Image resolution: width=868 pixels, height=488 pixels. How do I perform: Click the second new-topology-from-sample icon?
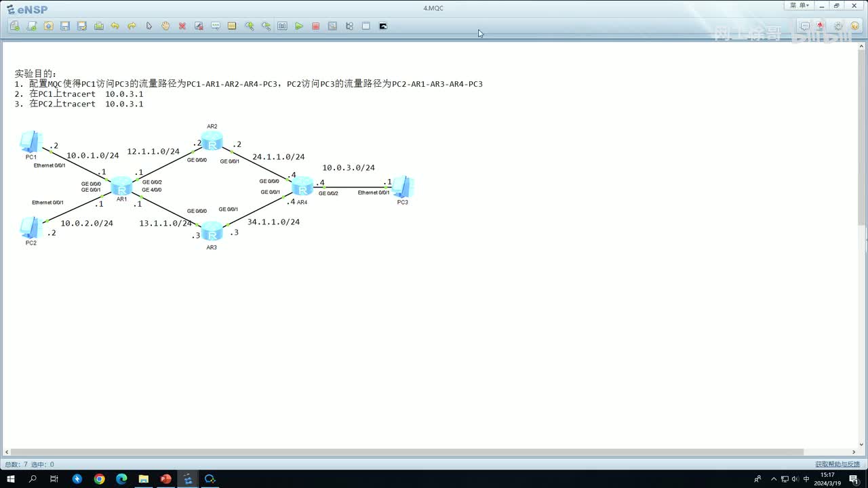31,26
